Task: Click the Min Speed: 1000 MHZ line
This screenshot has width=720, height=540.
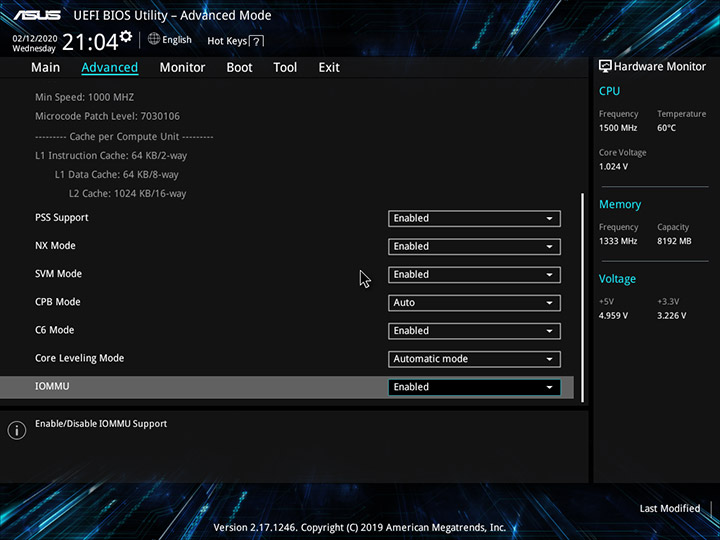Action: 84,97
